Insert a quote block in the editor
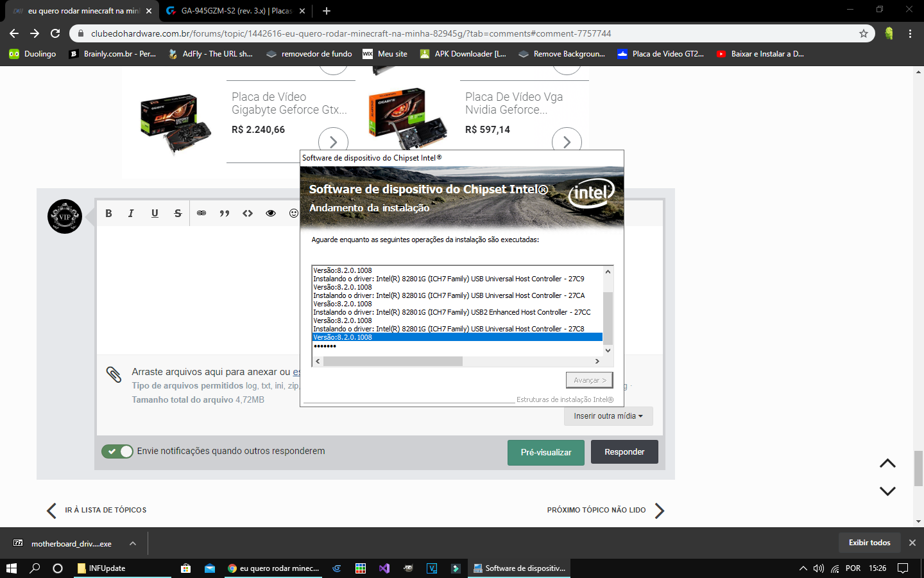Image resolution: width=924 pixels, height=578 pixels. tap(225, 213)
